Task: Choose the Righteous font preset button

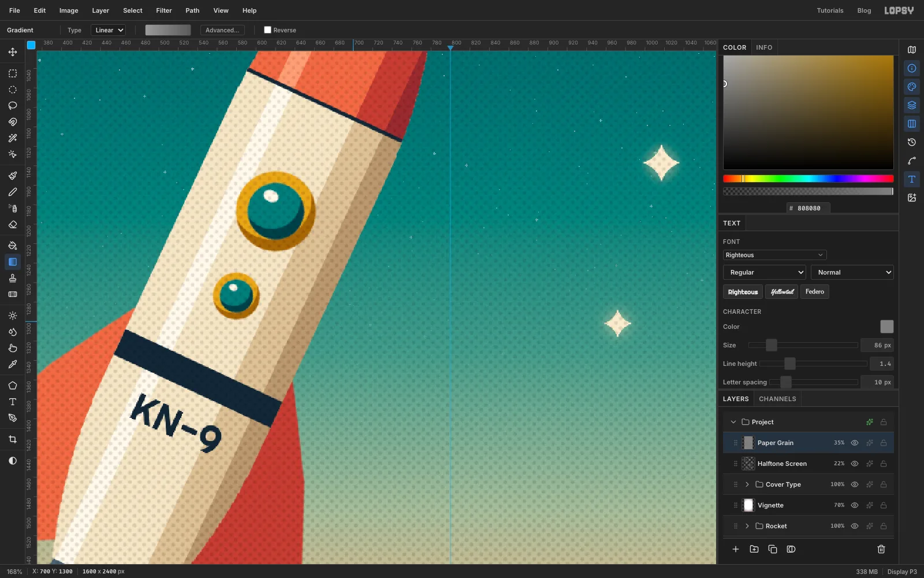Action: coord(743,292)
